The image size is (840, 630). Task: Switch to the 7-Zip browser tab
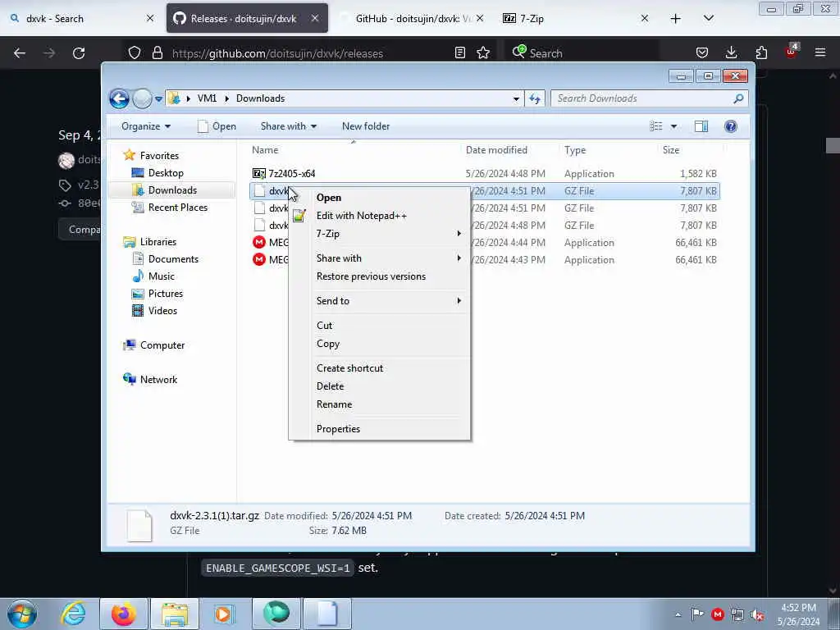[575, 19]
